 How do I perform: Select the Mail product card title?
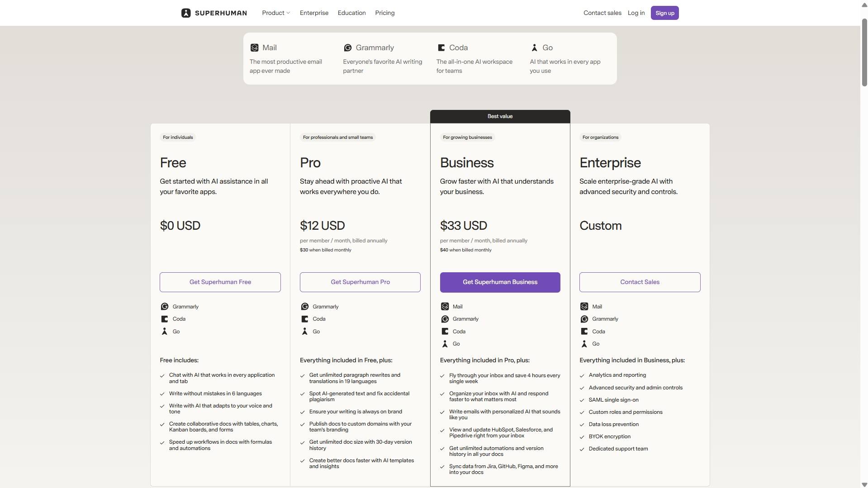pos(270,48)
